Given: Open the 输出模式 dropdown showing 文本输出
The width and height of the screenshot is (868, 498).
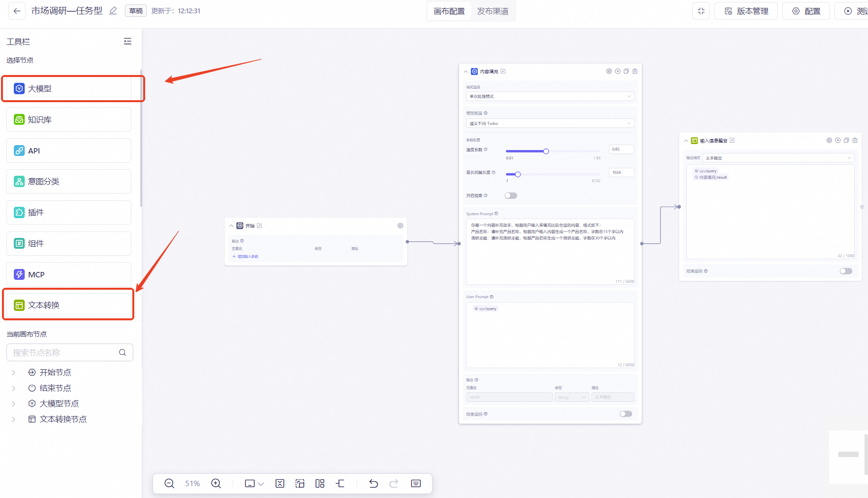Looking at the screenshot, I should click(x=778, y=158).
